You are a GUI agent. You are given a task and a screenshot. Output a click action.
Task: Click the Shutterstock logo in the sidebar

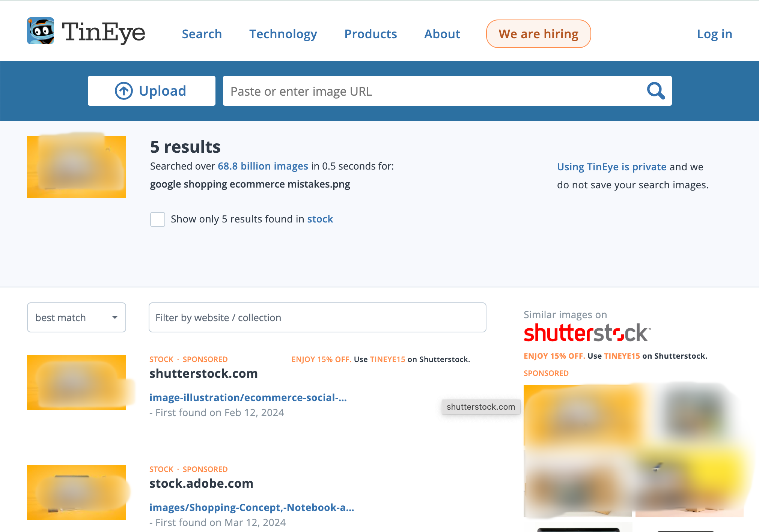[587, 333]
